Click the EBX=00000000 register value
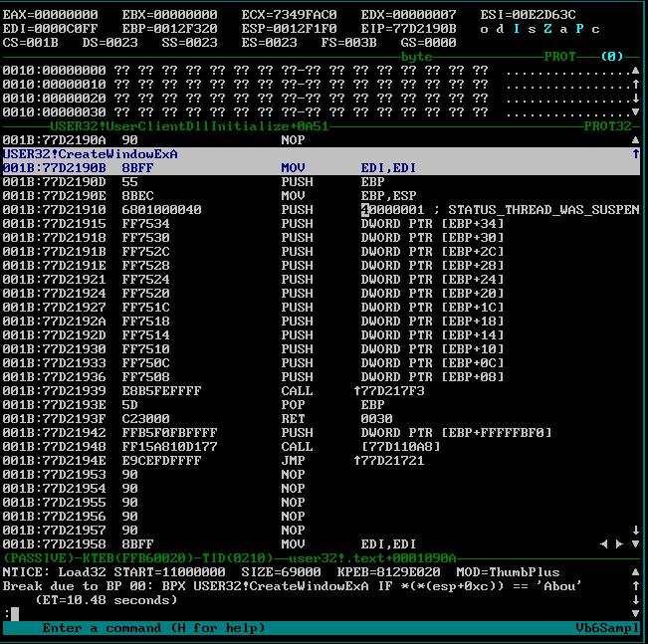The width and height of the screenshot is (648, 644). 169,15
